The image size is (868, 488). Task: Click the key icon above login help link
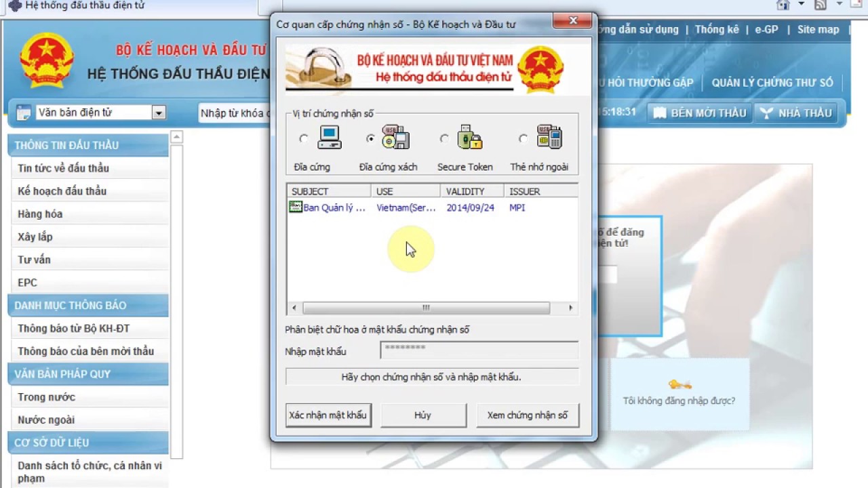pyautogui.click(x=679, y=384)
